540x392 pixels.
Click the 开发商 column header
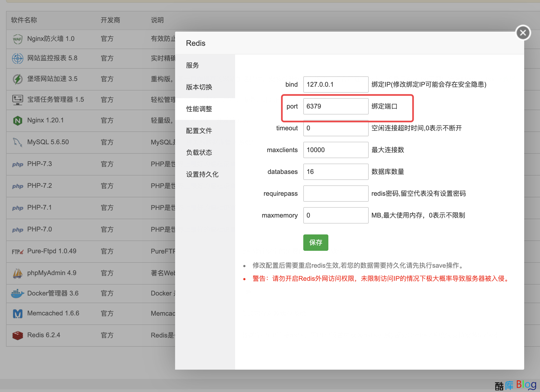tap(110, 20)
